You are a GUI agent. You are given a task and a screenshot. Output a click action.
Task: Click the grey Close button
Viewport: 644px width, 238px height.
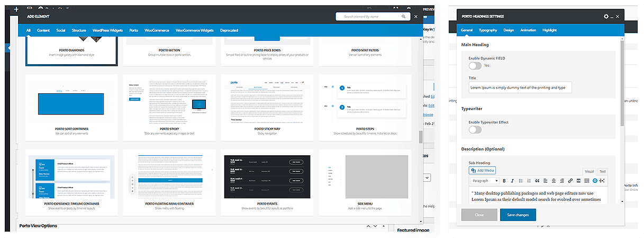[479, 215]
